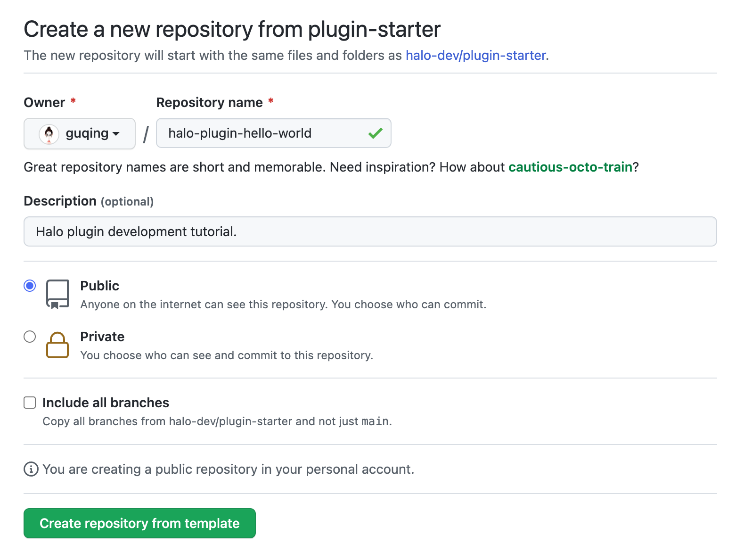
Task: Click the Public repository book icon
Action: [x=57, y=294]
